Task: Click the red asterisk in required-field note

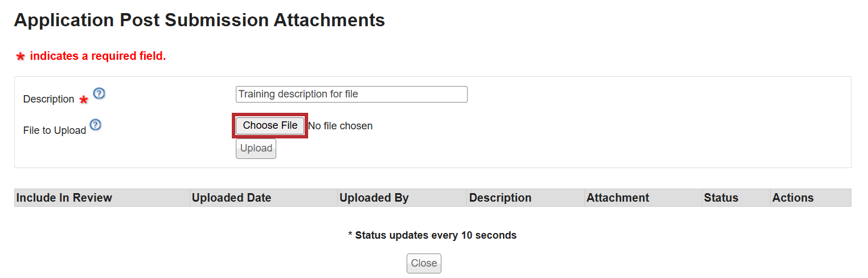Action: (x=21, y=56)
